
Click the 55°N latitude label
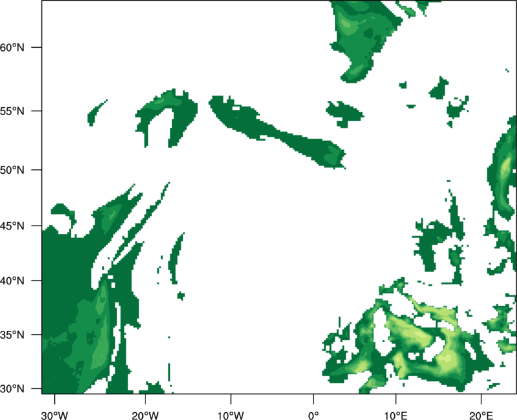pos(12,111)
